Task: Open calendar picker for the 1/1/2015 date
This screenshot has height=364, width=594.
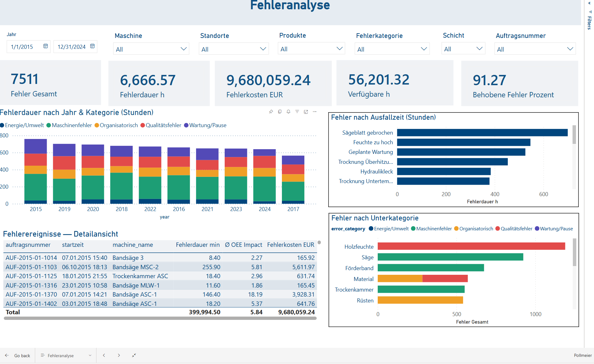Action: 45,46
